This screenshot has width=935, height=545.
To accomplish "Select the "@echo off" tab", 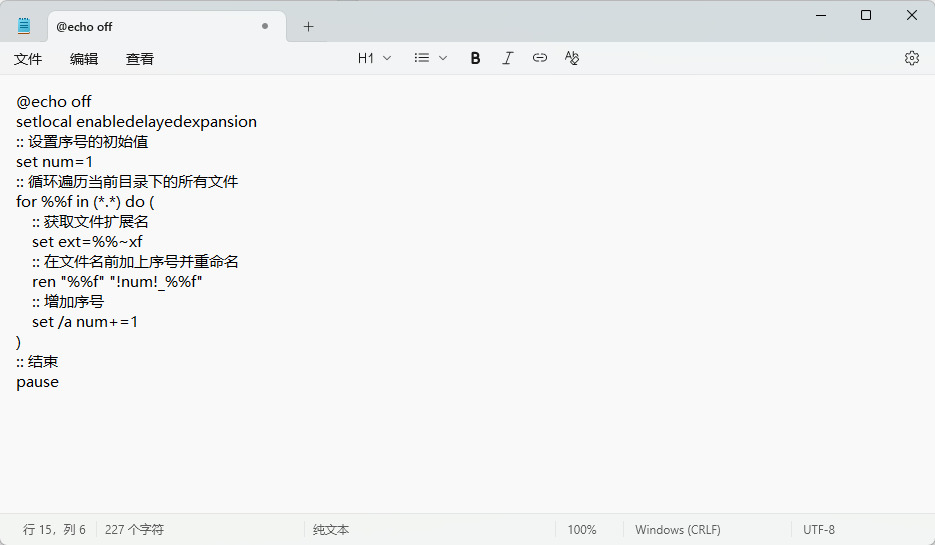I will pos(150,27).
